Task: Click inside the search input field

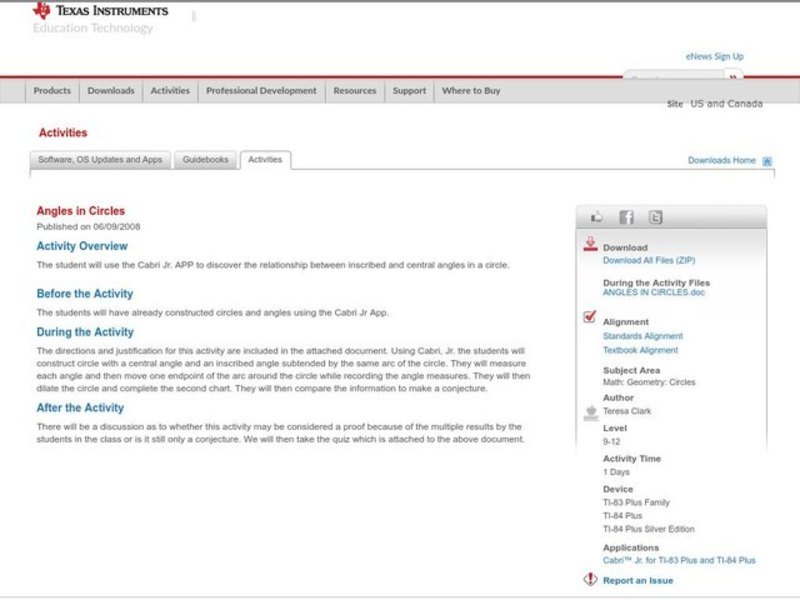Action: 673,77
